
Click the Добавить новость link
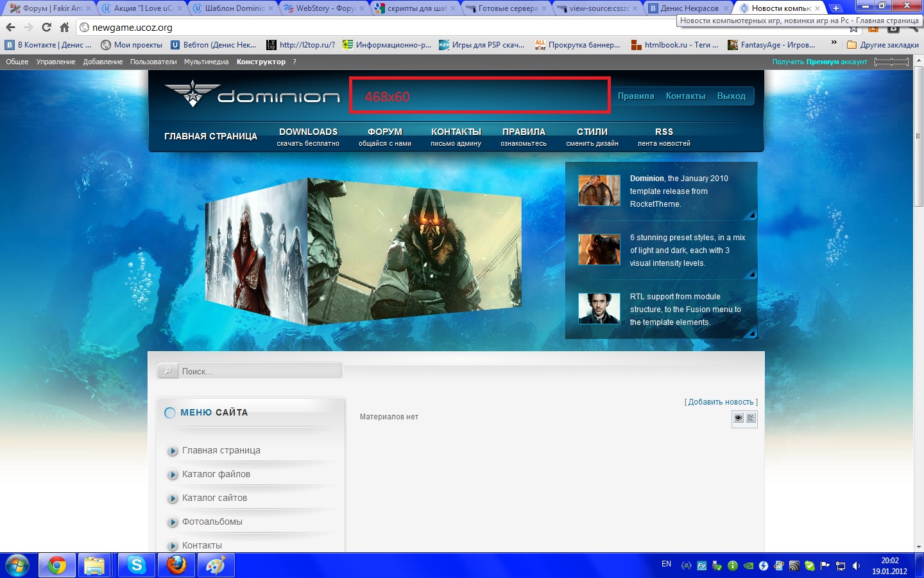click(x=721, y=402)
